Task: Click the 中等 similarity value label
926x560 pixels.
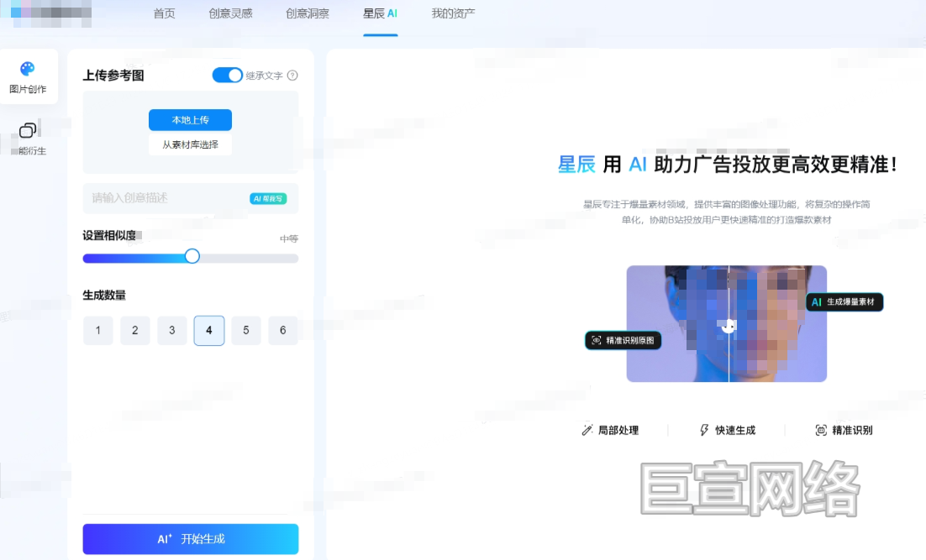Action: point(289,239)
